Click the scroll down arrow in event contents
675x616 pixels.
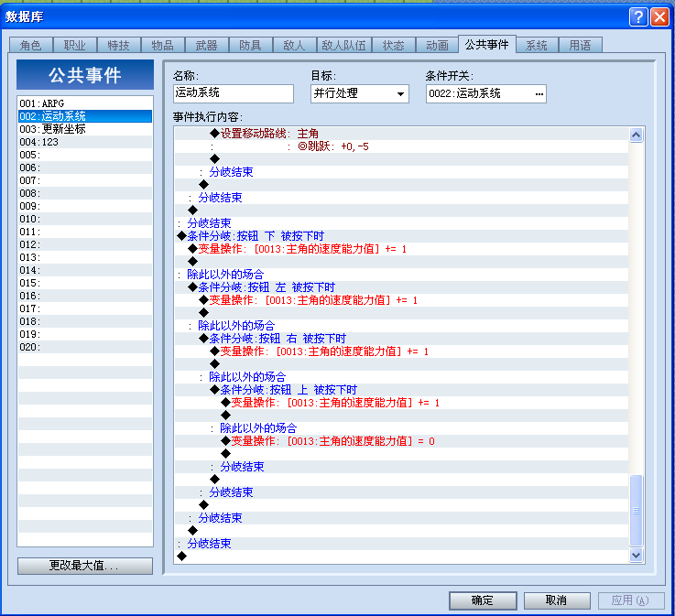(x=636, y=555)
